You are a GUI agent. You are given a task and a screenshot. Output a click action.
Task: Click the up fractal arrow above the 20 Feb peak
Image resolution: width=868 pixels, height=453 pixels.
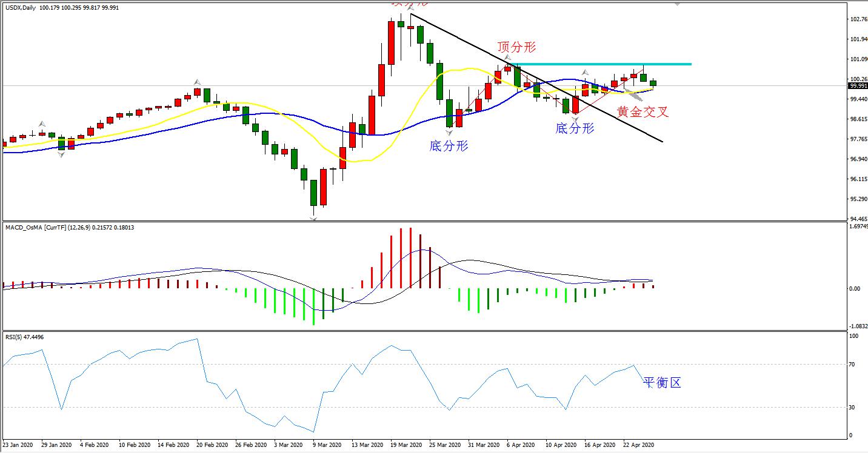(x=197, y=82)
